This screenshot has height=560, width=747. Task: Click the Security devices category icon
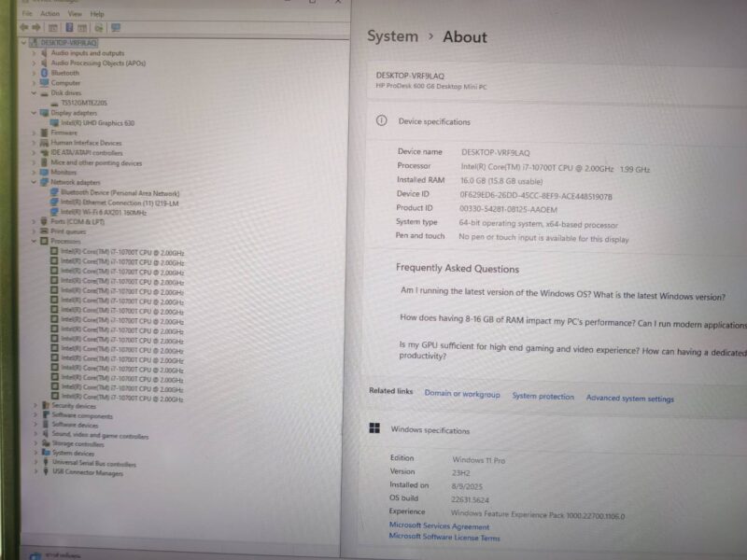(46, 405)
